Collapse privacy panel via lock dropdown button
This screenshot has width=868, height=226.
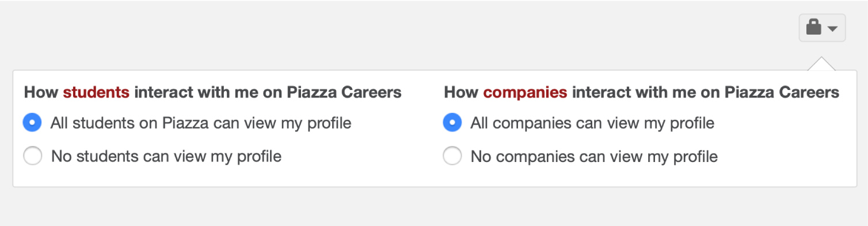(822, 28)
